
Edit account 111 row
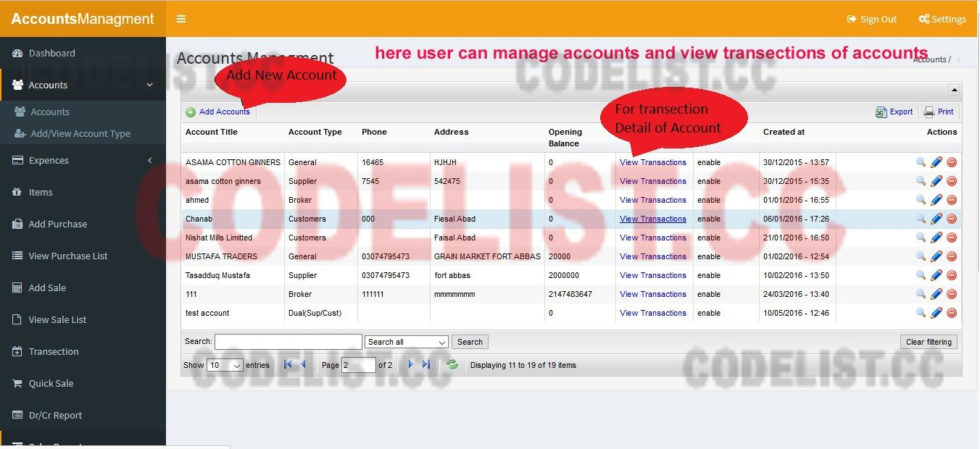937,294
